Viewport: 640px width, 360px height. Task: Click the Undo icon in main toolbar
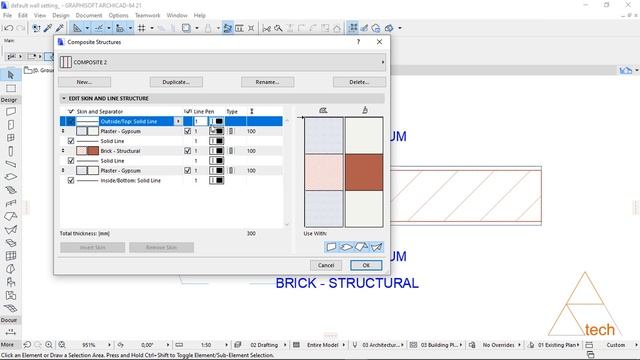(8, 28)
